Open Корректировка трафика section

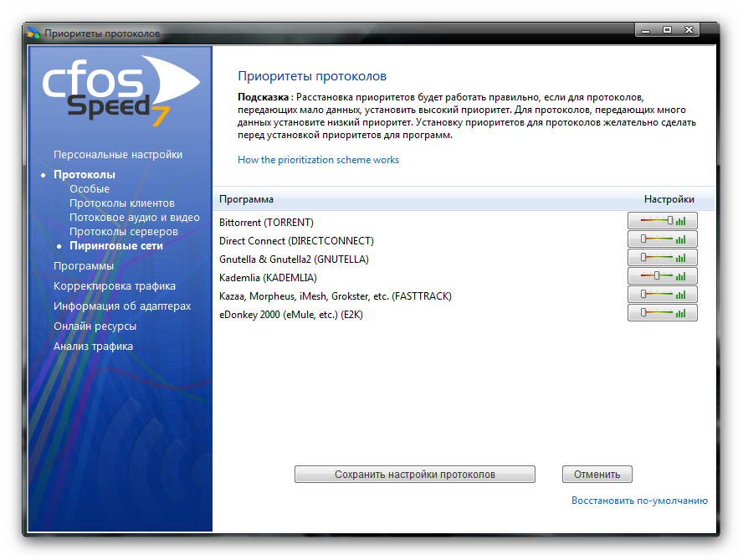coord(115,286)
